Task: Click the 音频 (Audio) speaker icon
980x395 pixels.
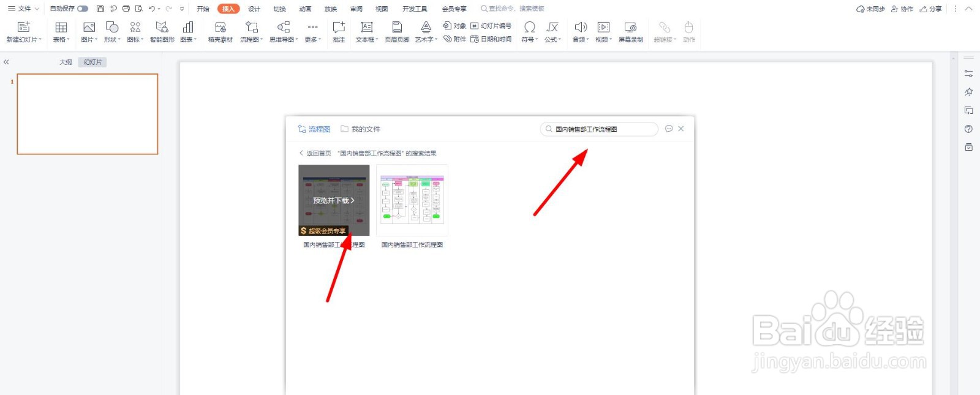Action: click(x=581, y=27)
